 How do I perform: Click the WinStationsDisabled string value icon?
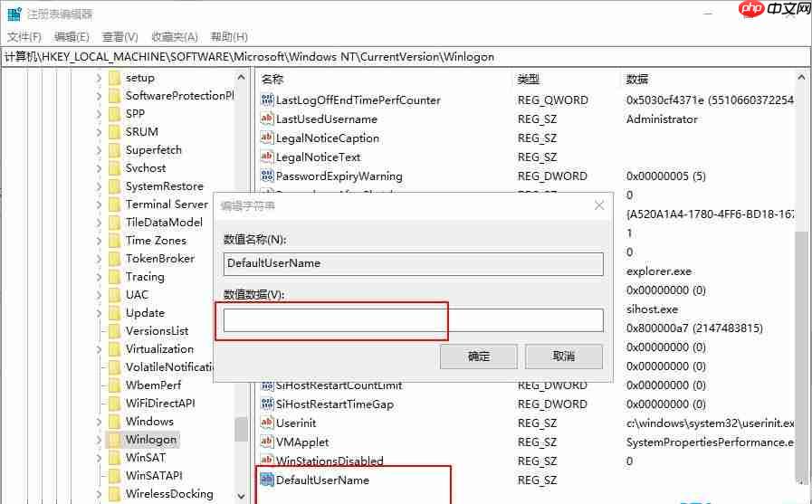tap(267, 460)
